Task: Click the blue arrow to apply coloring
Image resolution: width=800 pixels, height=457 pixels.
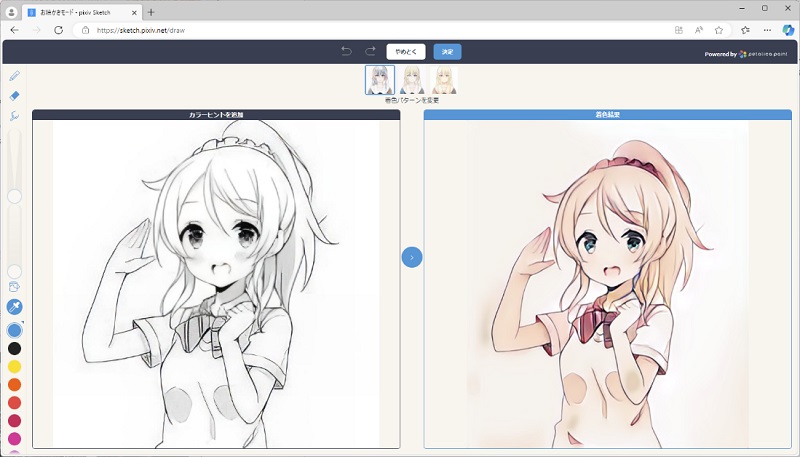Action: [x=412, y=257]
